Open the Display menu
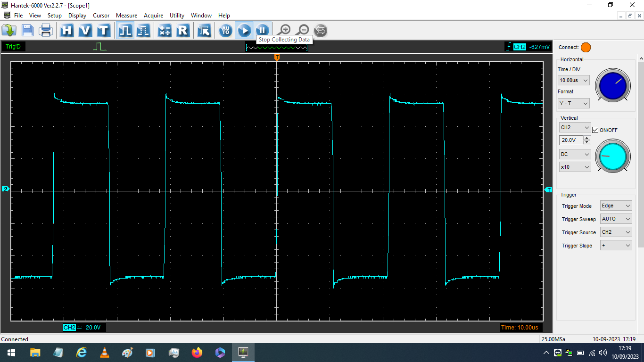Screen dimensions: 644x362 (77, 16)
